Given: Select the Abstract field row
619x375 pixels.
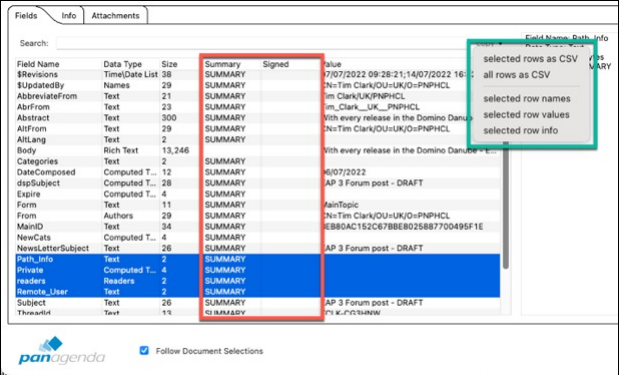Looking at the screenshot, I should [258, 118].
